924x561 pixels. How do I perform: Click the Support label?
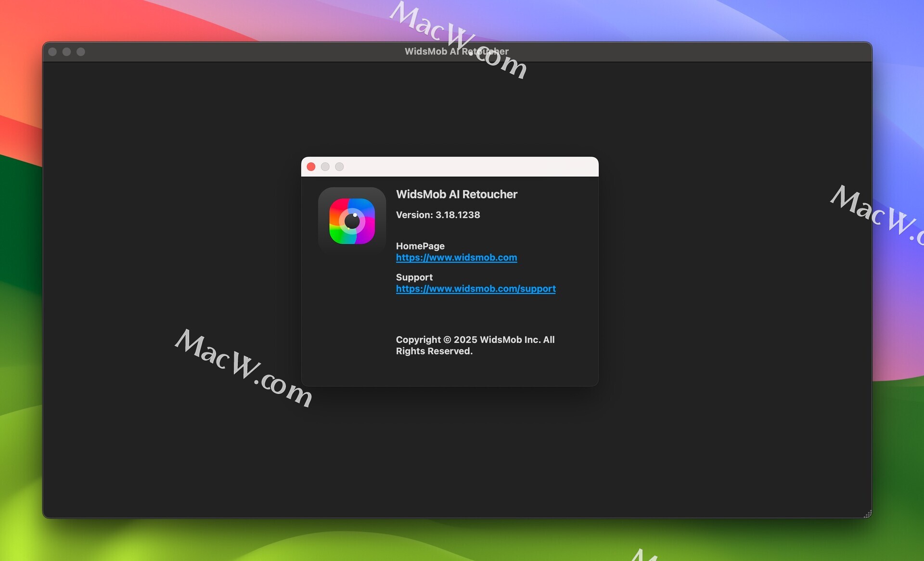pyautogui.click(x=414, y=277)
